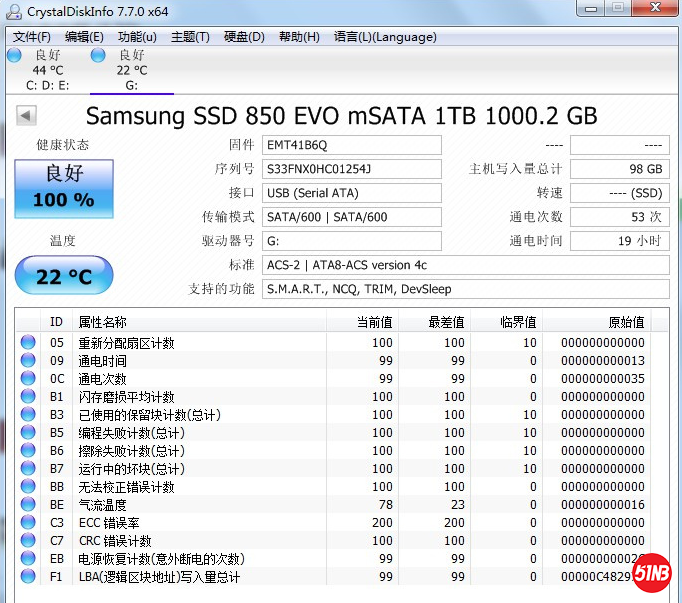Click raw value 000000000013 in 通电时间 row
This screenshot has width=682, height=603.
coord(602,361)
